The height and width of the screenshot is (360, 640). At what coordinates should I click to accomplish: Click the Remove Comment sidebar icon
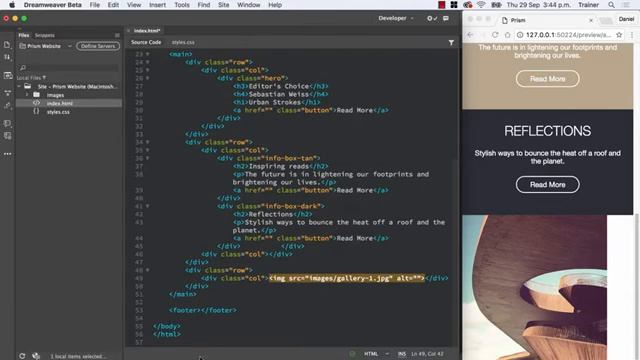[7, 136]
